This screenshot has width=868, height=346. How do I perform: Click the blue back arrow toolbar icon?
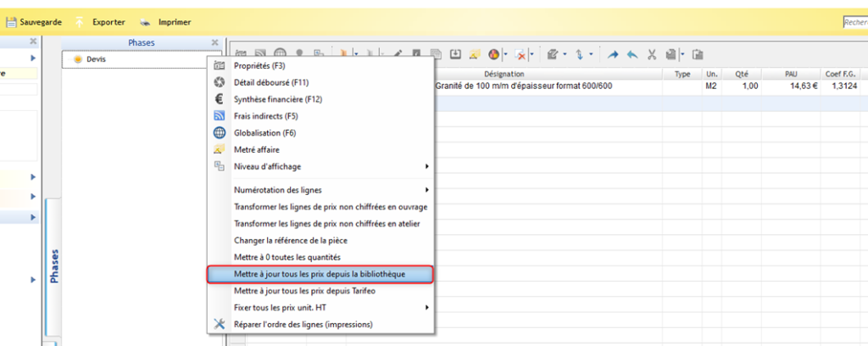632,54
